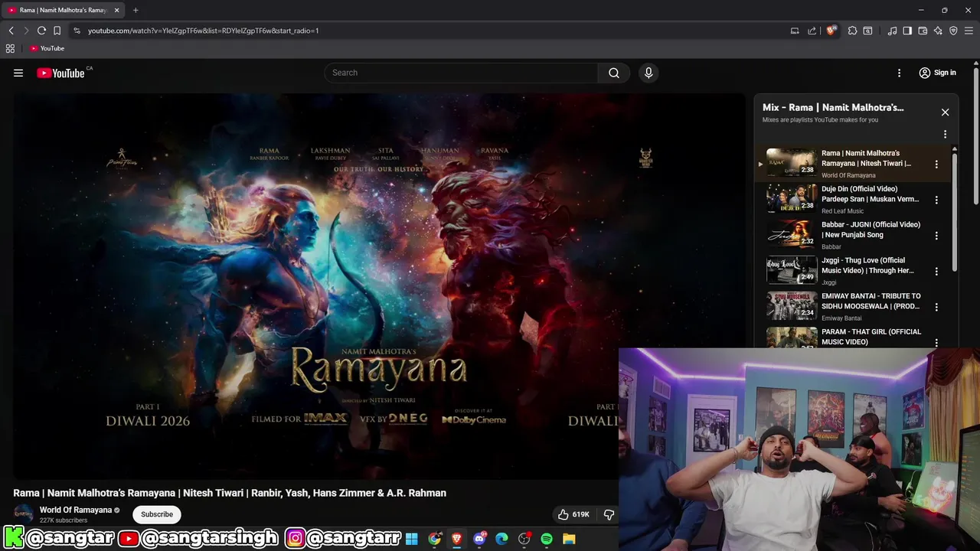980x551 pixels.
Task: Click the YouTube logo to go home
Action: [x=60, y=73]
